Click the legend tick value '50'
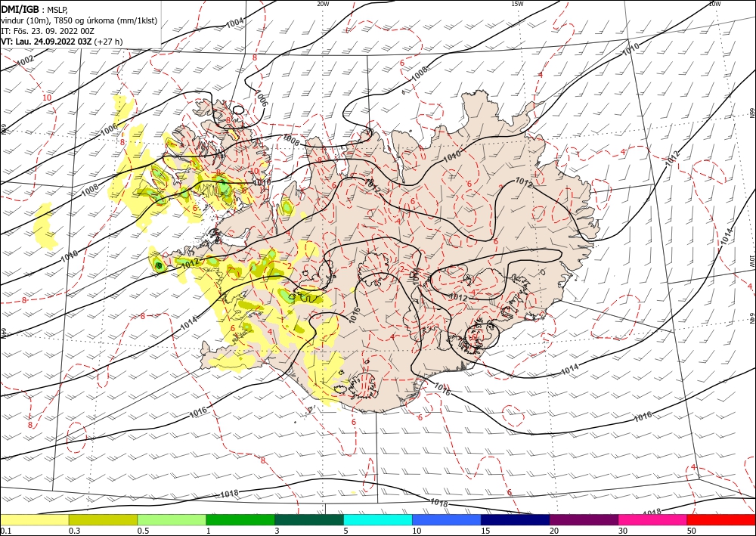The width and height of the screenshot is (756, 536). point(692,531)
